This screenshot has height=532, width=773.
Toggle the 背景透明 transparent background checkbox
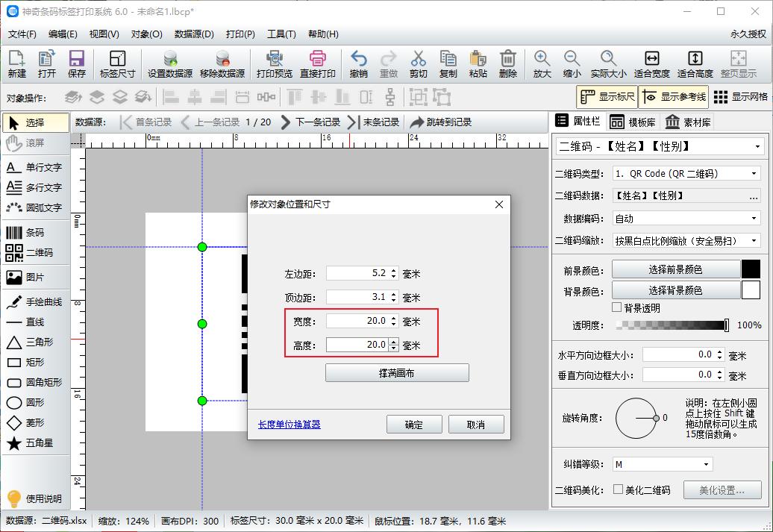pyautogui.click(x=618, y=307)
